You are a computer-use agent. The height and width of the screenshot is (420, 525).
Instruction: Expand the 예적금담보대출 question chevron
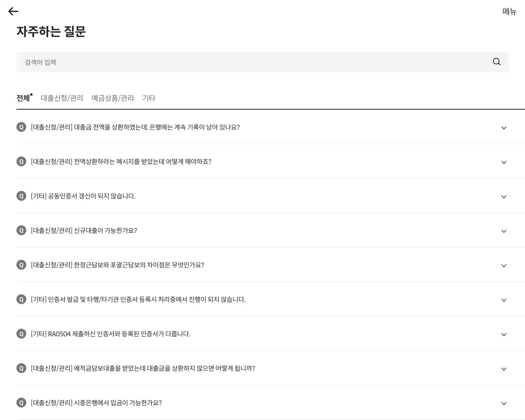(x=504, y=369)
